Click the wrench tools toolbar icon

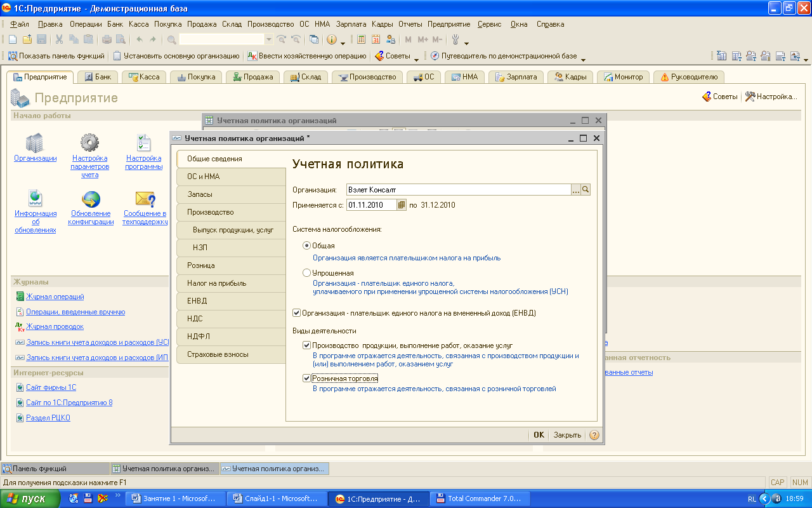pos(455,39)
